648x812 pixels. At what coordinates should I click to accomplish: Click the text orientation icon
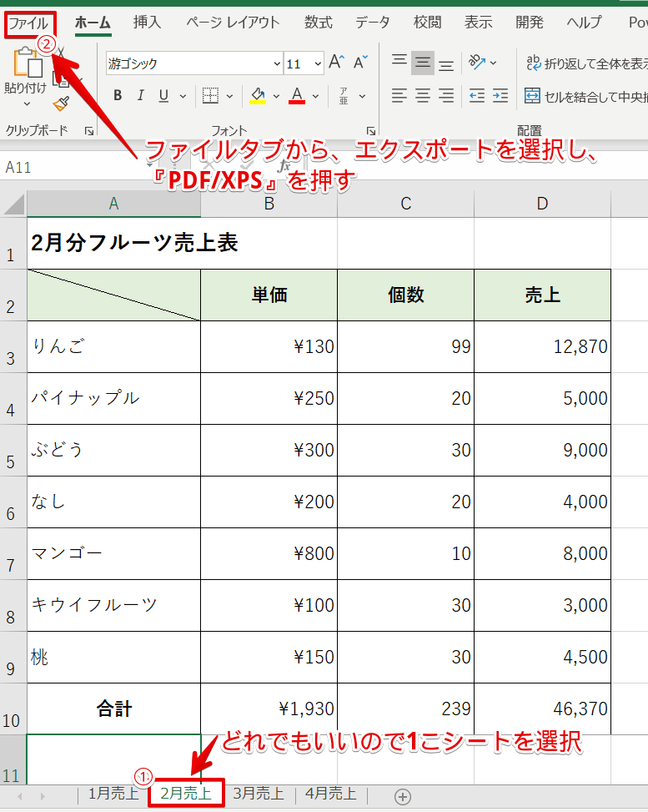[477, 63]
